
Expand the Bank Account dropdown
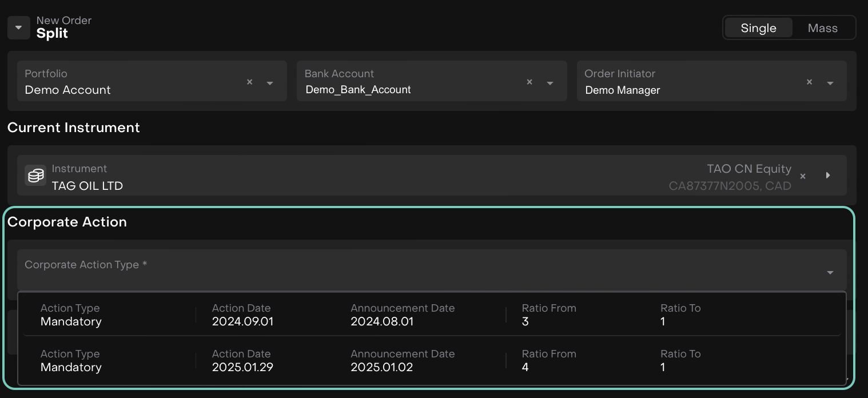point(550,83)
